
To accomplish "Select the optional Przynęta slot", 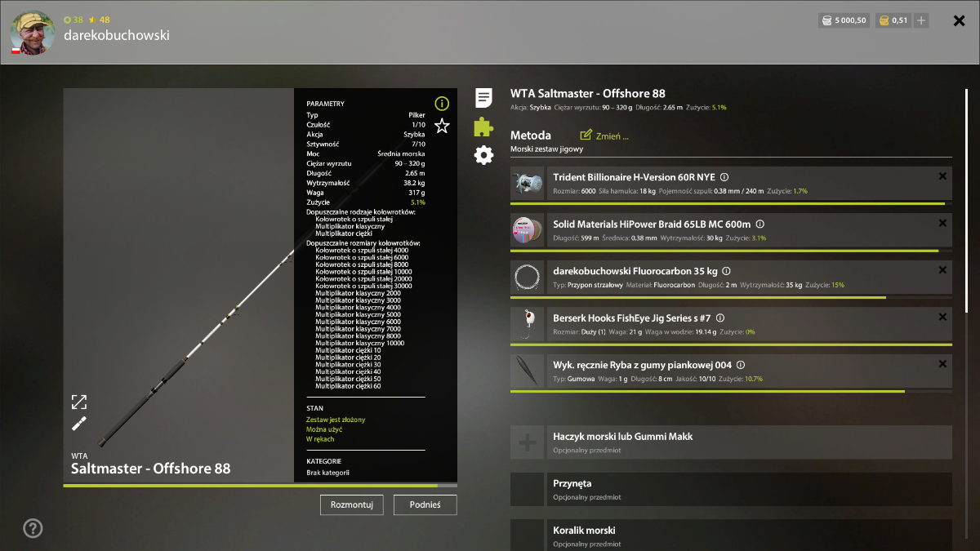I will point(731,489).
